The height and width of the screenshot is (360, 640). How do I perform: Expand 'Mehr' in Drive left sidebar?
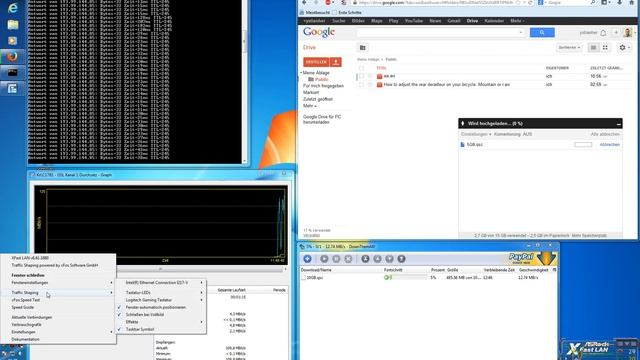coord(310,106)
